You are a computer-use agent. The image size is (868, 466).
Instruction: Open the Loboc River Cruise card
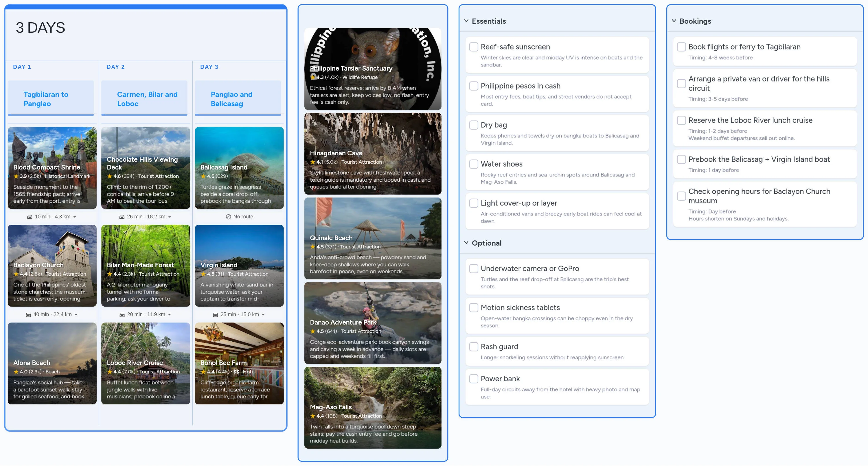point(146,364)
